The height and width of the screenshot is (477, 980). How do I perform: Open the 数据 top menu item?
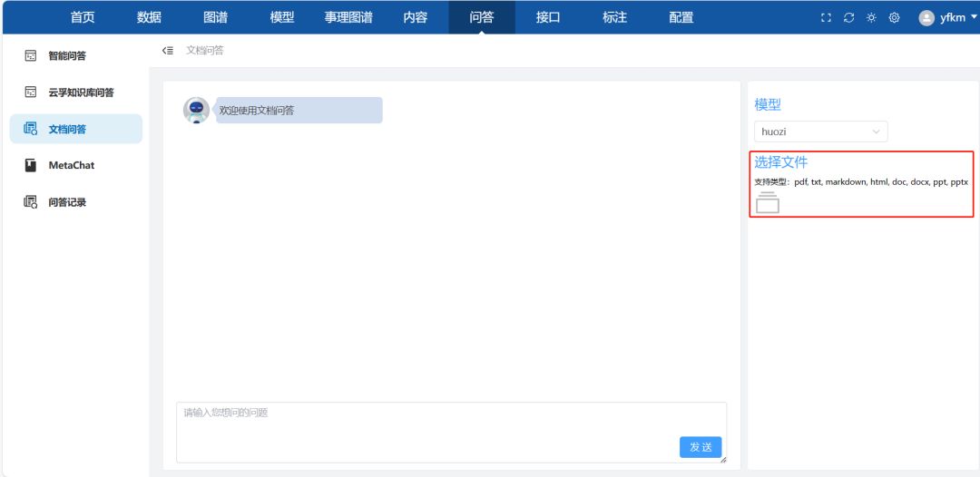tap(149, 17)
